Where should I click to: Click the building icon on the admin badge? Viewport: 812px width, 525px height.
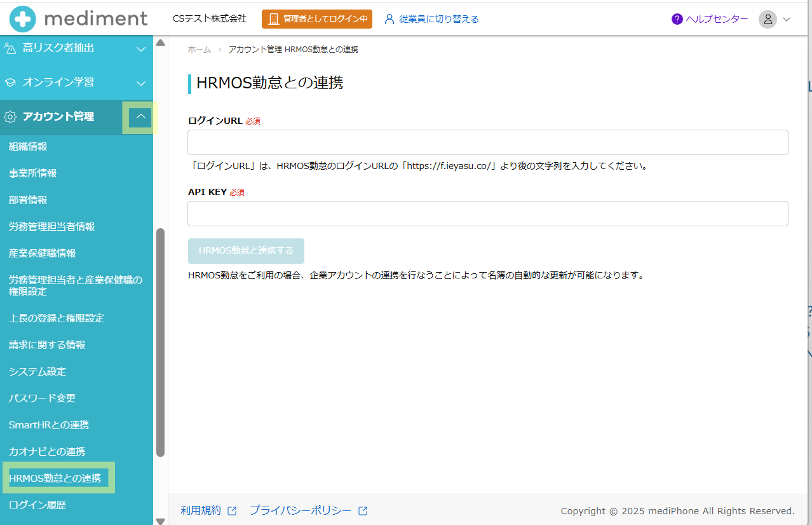point(273,19)
